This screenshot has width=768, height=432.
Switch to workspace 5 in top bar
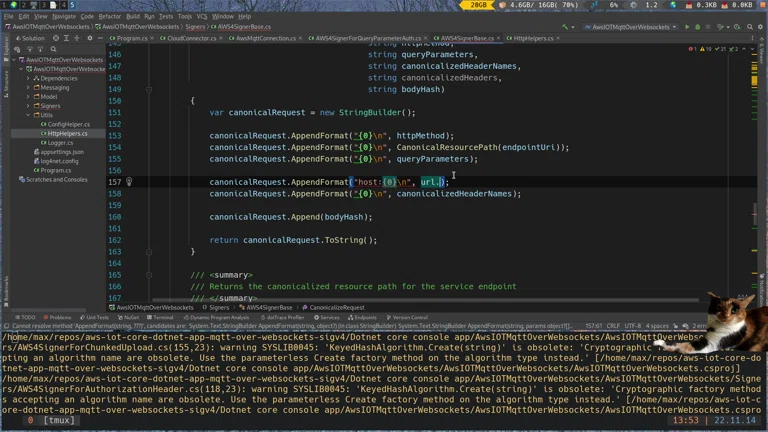(x=72, y=5)
